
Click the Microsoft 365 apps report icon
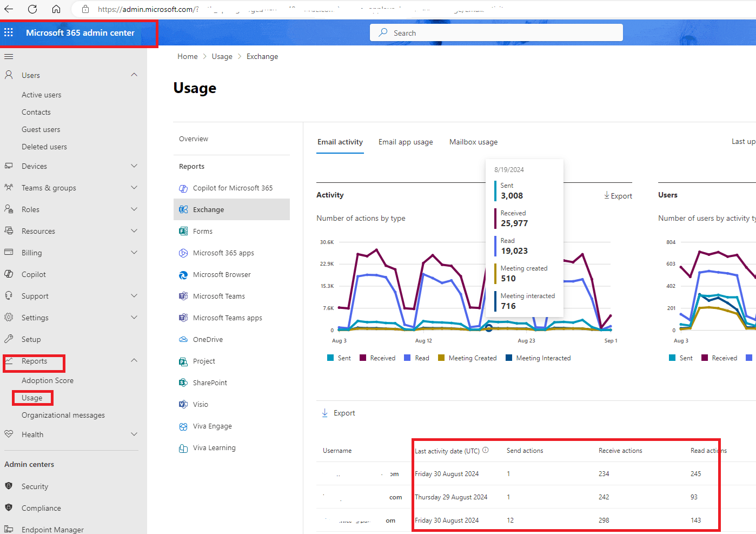183,253
